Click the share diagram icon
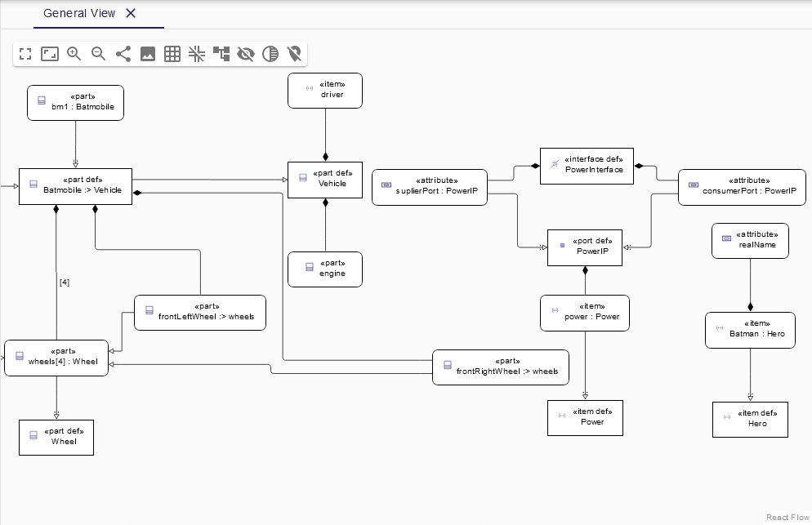 tap(123, 54)
